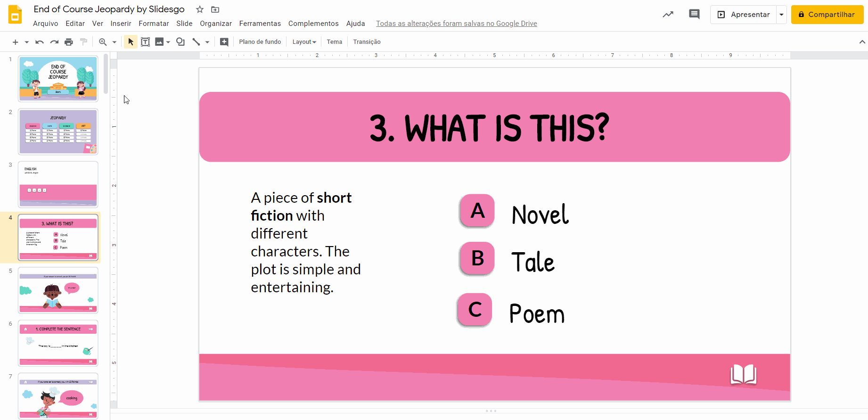Expand the zoom level dropdown

pos(114,42)
